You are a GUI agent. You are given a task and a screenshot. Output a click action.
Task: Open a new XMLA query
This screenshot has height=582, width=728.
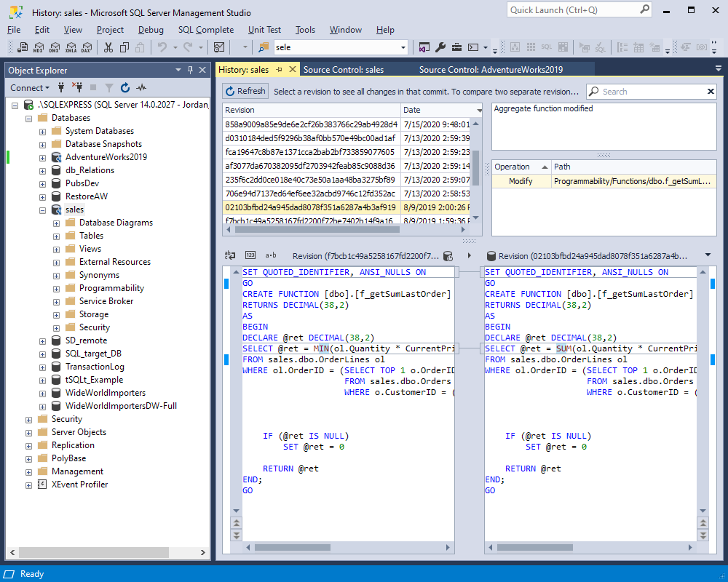[71, 47]
